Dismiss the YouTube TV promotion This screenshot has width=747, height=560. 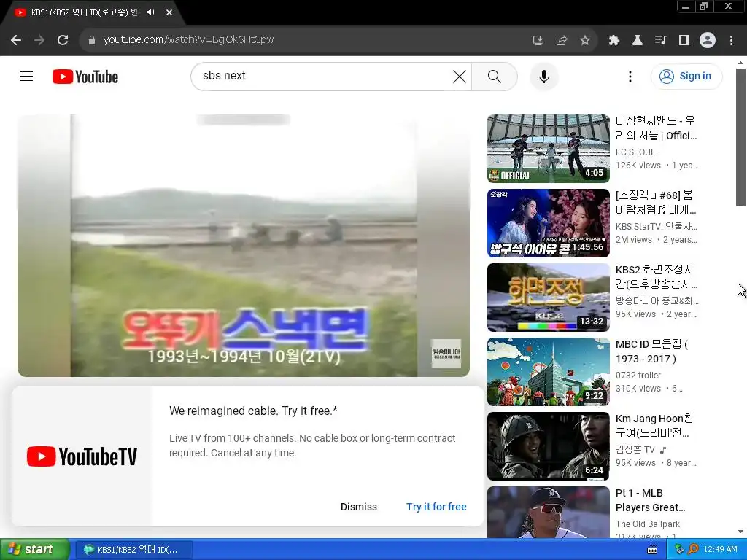coord(359,507)
